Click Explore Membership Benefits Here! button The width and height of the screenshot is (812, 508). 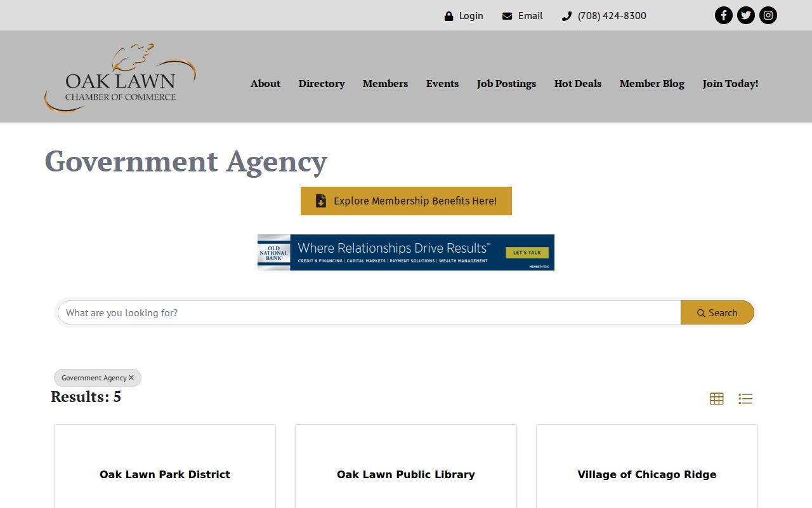[x=406, y=201]
